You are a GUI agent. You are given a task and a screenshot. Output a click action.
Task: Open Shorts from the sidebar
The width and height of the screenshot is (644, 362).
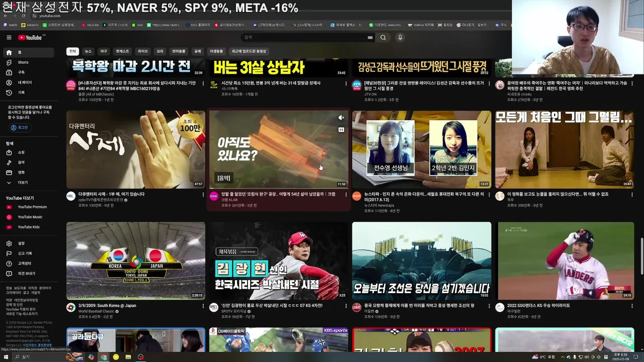28,62
